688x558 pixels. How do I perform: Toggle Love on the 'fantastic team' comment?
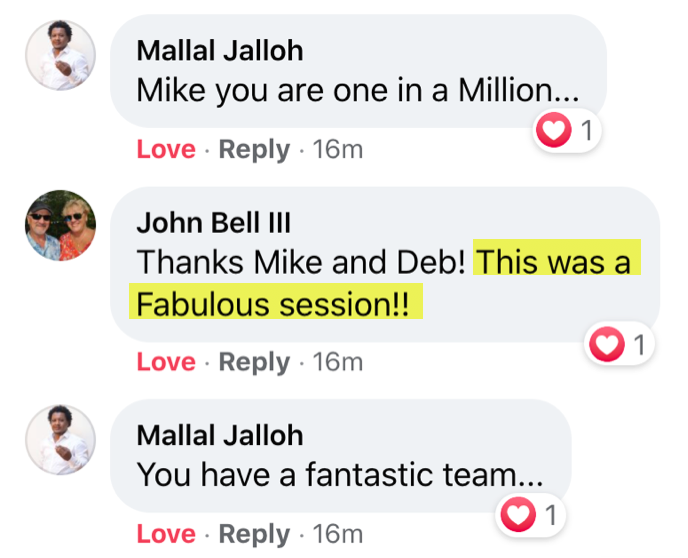[166, 534]
